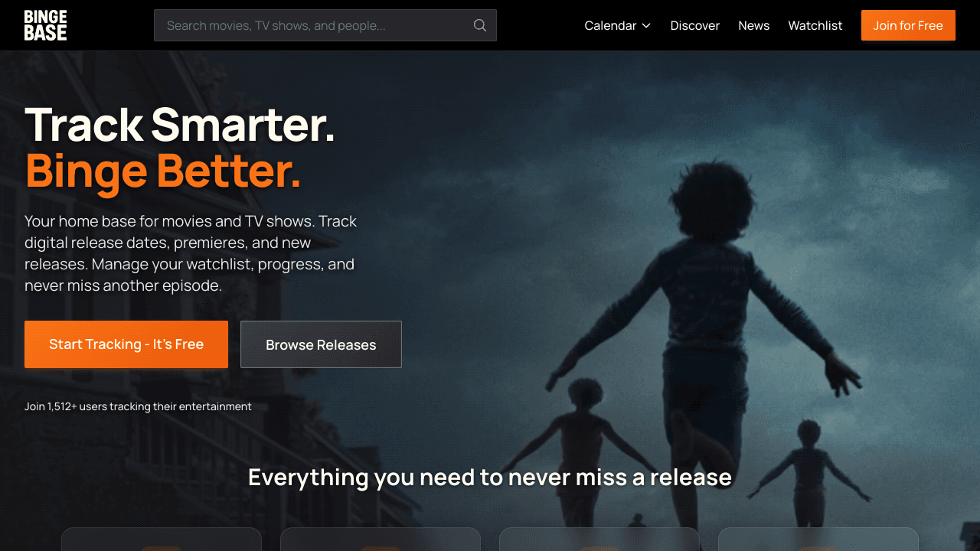Viewport: 980px width, 551px height.
Task: Click the Track Smarter headline
Action: (180, 124)
